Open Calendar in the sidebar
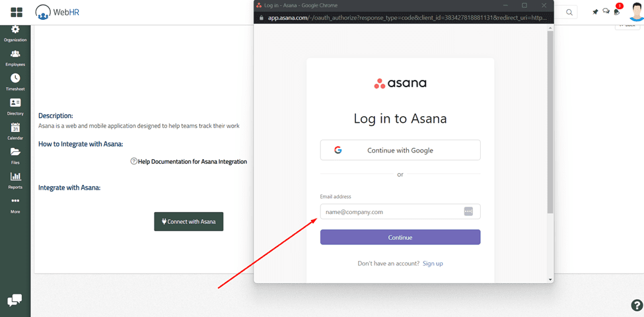644x317 pixels. point(15,132)
